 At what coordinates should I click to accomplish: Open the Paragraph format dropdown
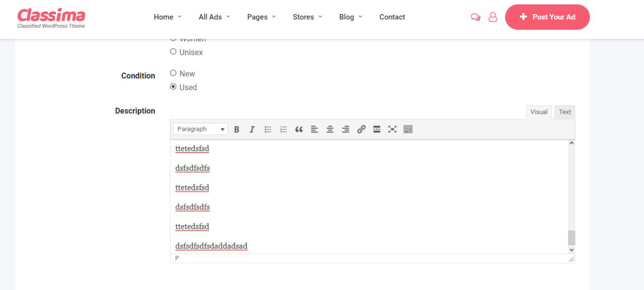click(x=200, y=129)
